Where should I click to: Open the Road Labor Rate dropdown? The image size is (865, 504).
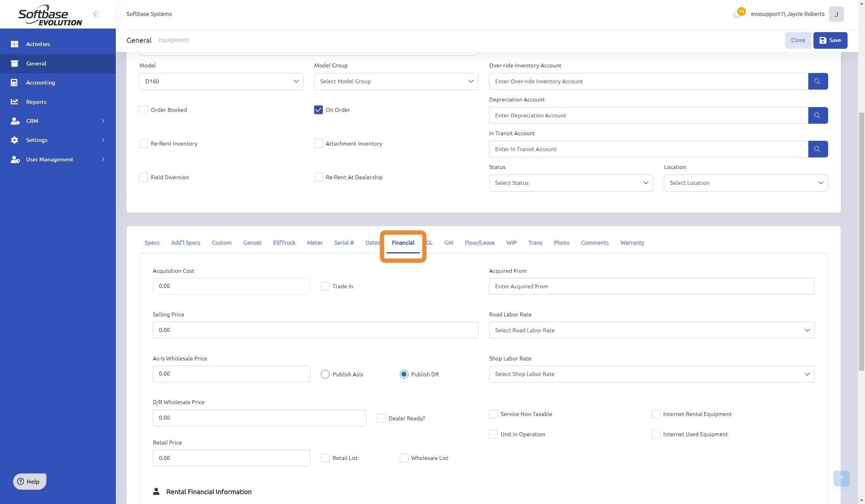pyautogui.click(x=651, y=330)
